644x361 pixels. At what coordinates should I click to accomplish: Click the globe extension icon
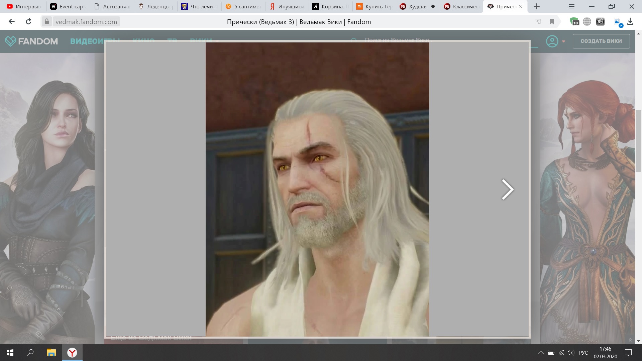coord(587,22)
